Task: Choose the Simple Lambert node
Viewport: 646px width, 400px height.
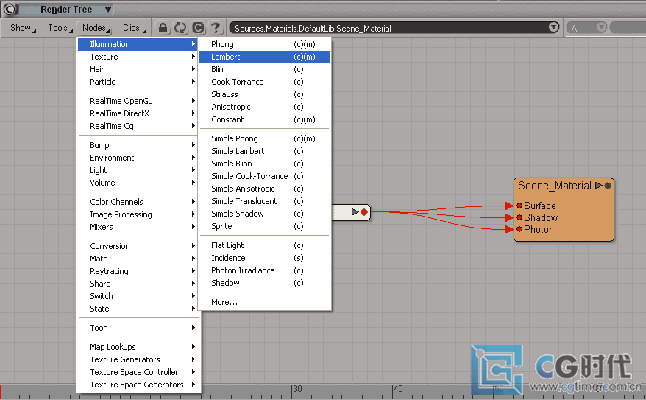Action: (264, 151)
